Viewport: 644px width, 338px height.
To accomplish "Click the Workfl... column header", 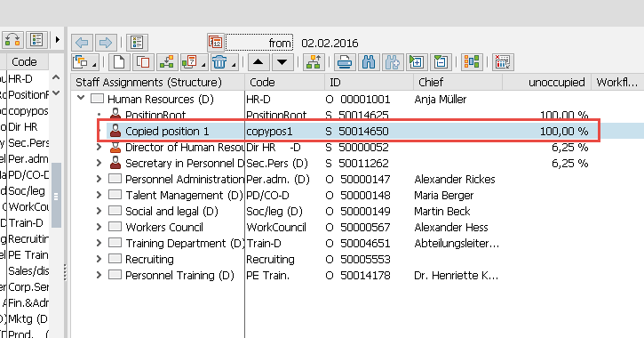I will (x=617, y=82).
